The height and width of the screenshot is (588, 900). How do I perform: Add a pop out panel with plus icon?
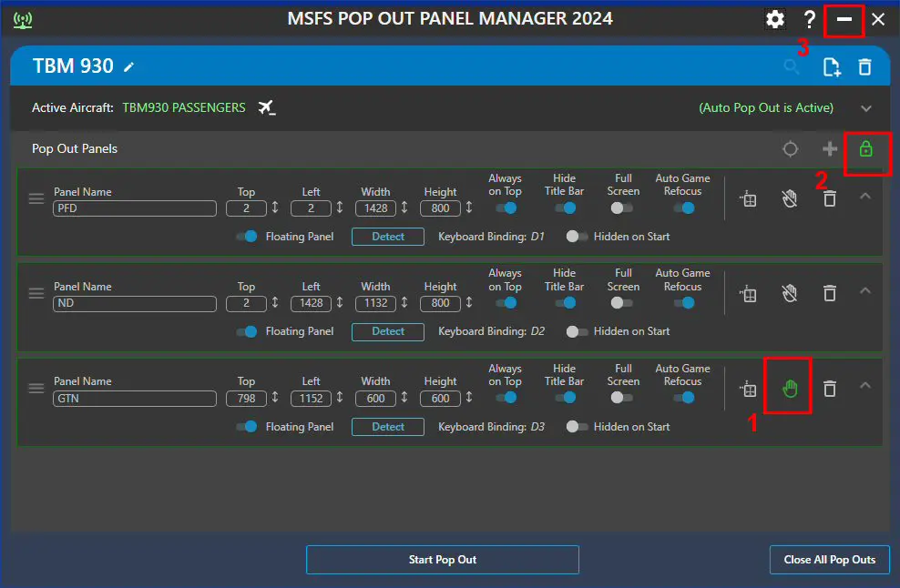tap(829, 149)
